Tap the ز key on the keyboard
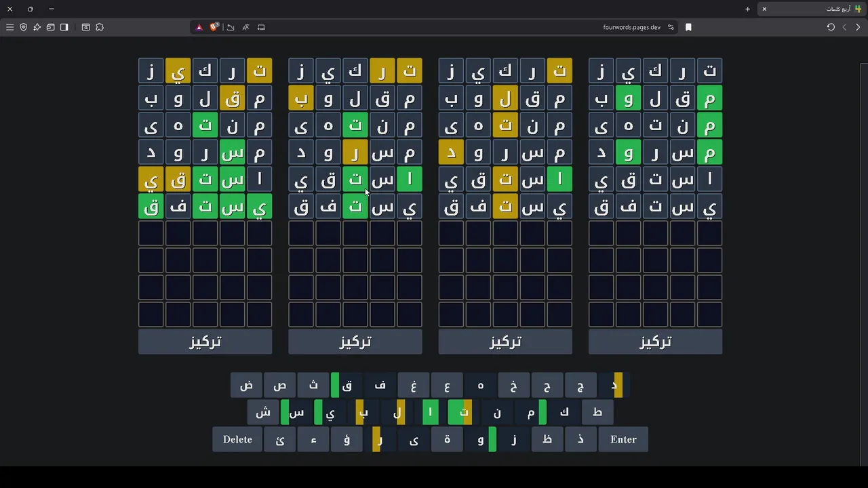Screen dimensions: 868x488 click(x=514, y=439)
